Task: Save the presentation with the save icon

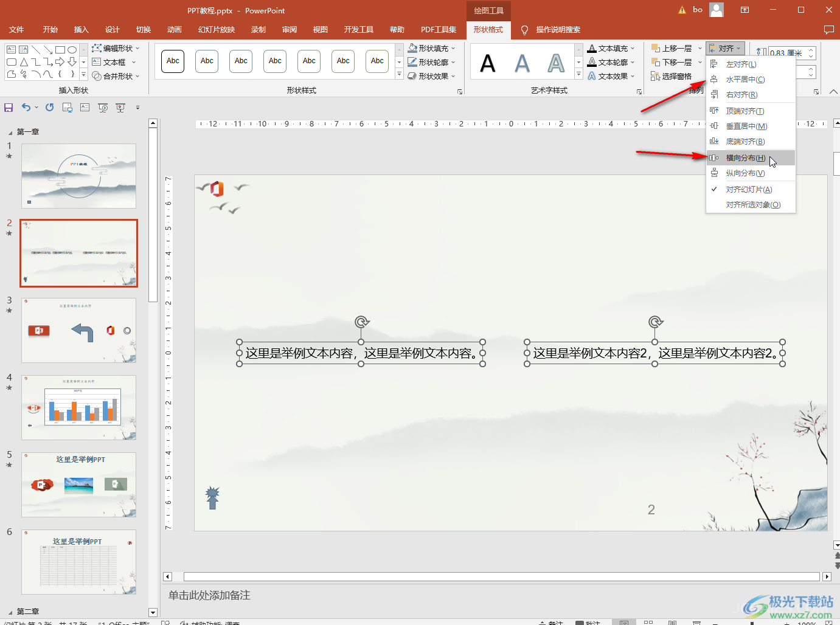Action: 9,108
